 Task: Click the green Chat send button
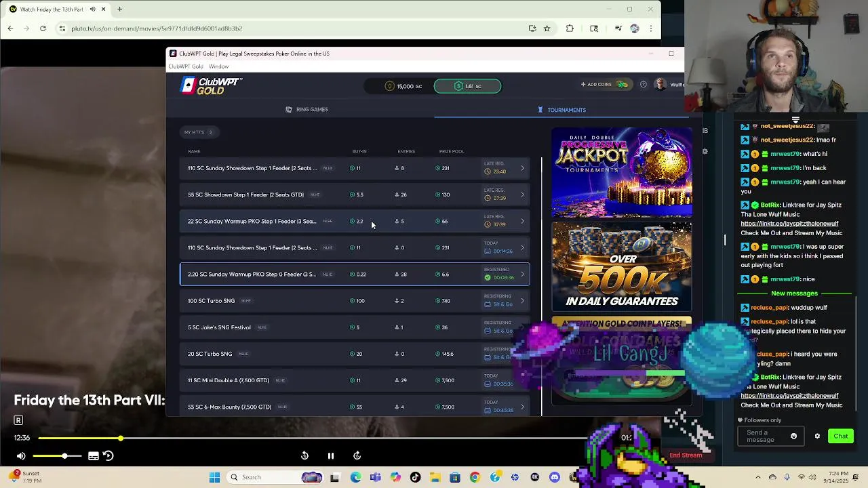841,436
